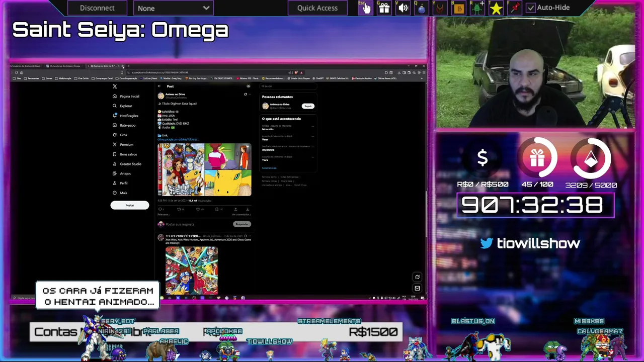This screenshot has height=362, width=644.
Task: Open the yellow Agumon image at bottom right
Action: click(x=228, y=183)
